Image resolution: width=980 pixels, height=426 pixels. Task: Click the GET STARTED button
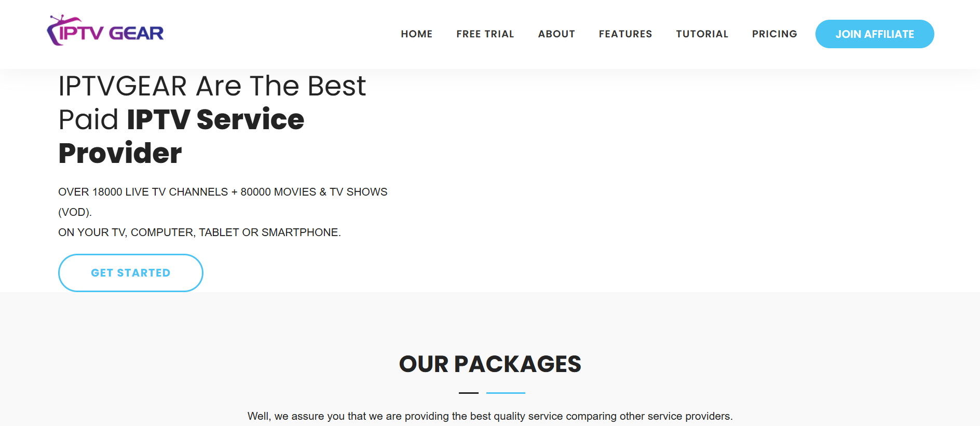click(x=131, y=273)
